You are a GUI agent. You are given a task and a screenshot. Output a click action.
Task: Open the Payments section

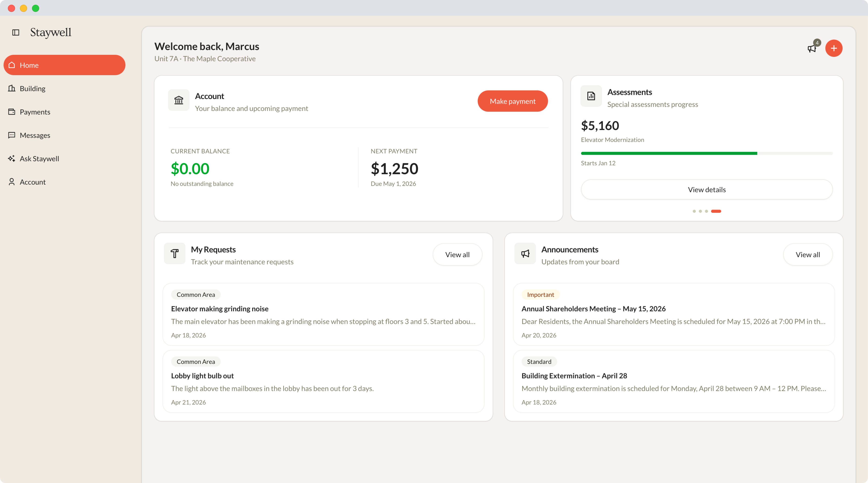(64, 111)
